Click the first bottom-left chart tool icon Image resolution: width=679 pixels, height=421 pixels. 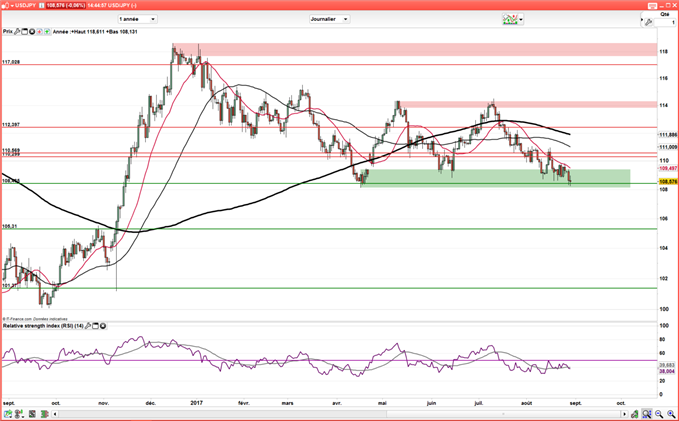[x=8, y=414]
